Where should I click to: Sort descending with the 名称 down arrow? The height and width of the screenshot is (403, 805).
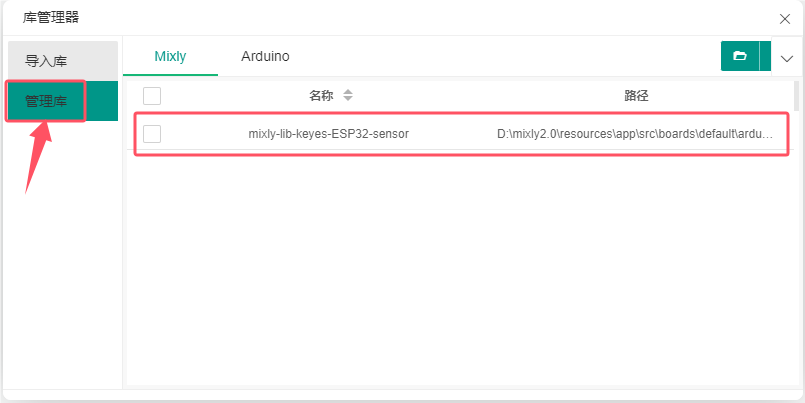348,99
